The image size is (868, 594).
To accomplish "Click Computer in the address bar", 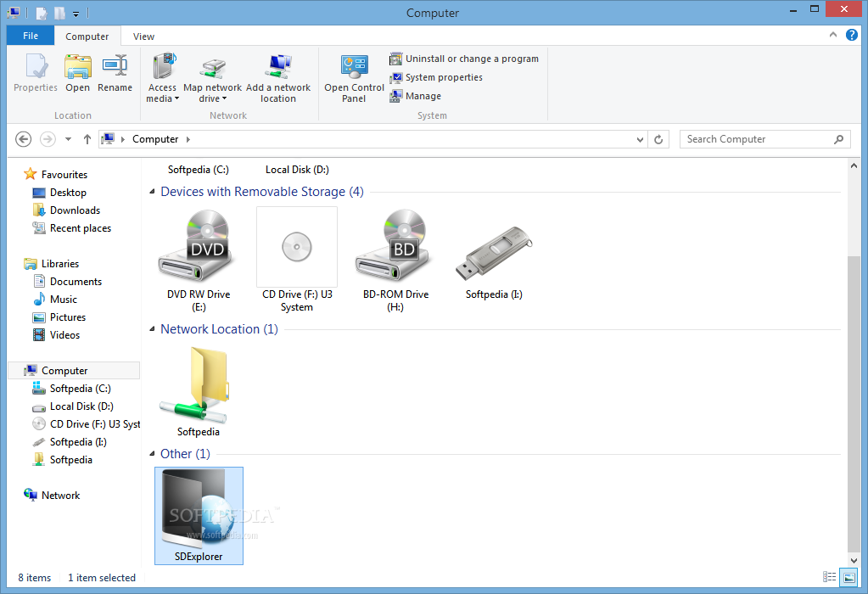I will 155,139.
